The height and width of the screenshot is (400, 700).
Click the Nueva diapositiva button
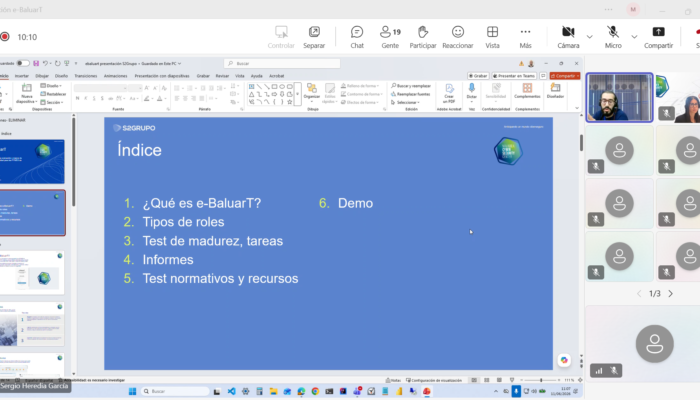(27, 93)
